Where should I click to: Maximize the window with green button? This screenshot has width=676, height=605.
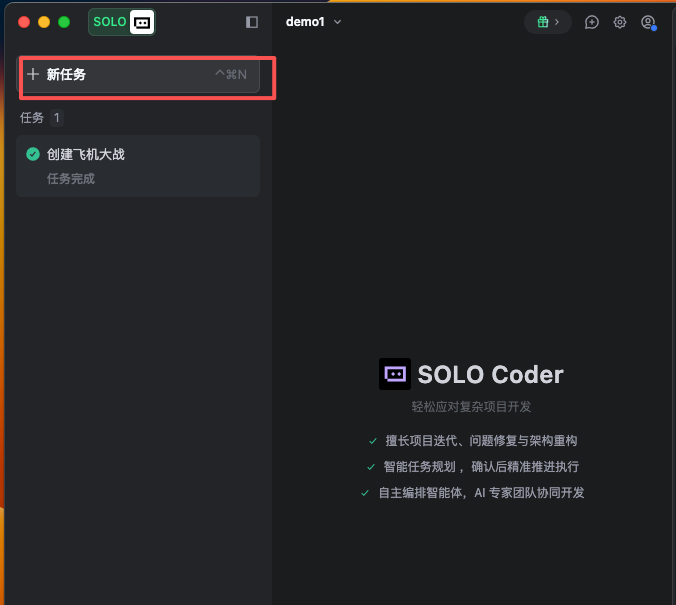point(64,22)
